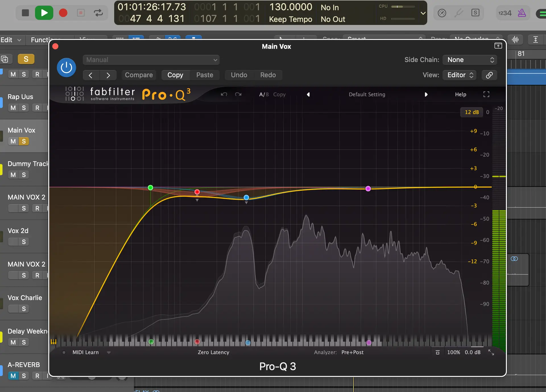Image resolution: width=546 pixels, height=392 pixels.
Task: Toggle Zero Latency in Pro-Q 3
Action: pos(214,352)
